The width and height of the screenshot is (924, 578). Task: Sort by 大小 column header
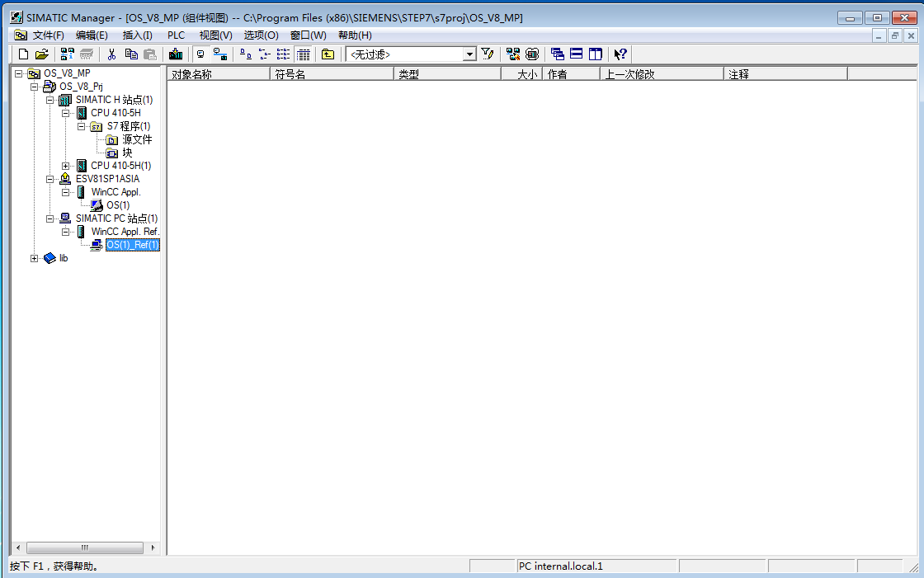(x=521, y=74)
